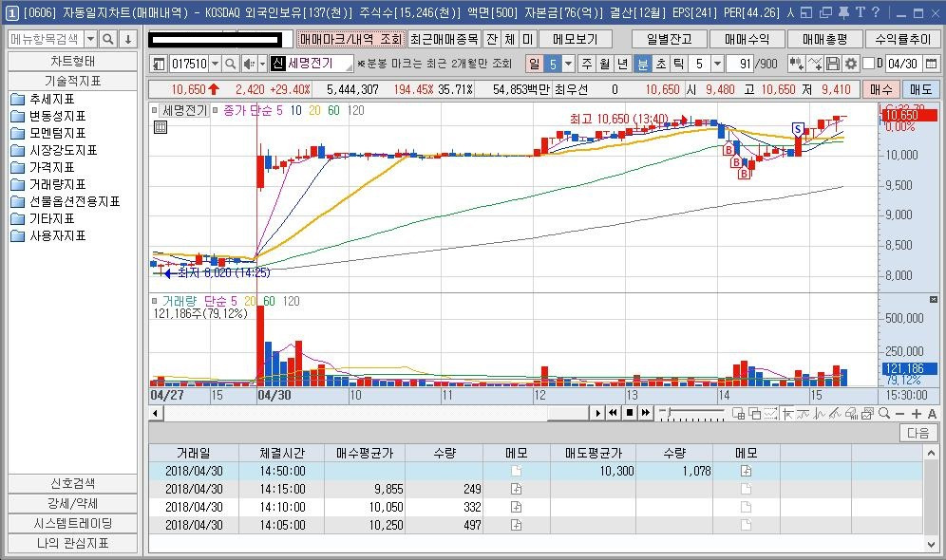The height and width of the screenshot is (560, 946).
Task: Click the plus zoom-in icon in bottom toolbar
Action: [x=917, y=414]
